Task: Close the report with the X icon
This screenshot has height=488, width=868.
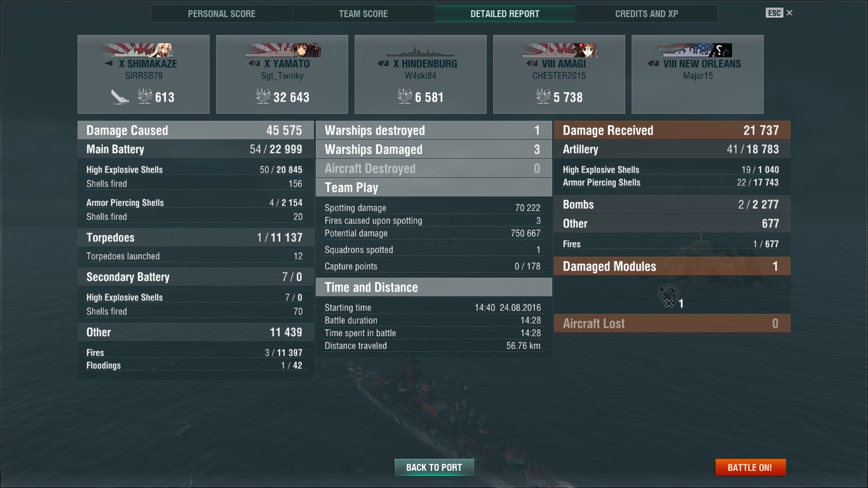Action: point(789,13)
